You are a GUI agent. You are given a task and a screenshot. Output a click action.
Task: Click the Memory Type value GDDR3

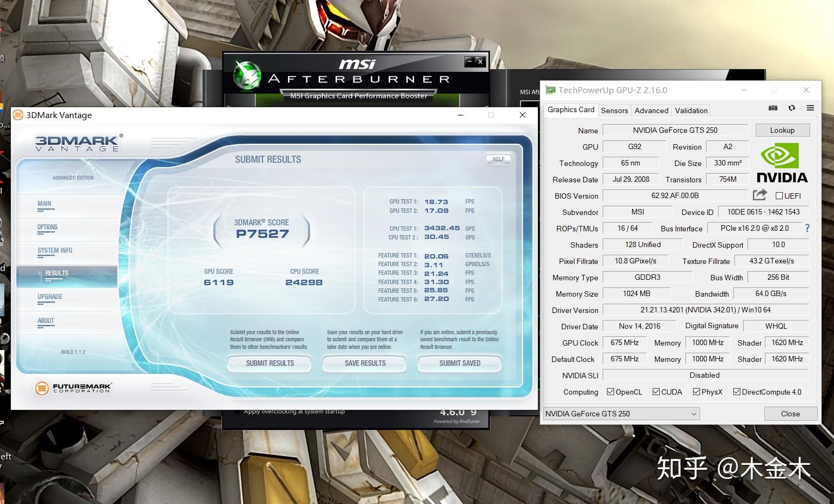point(648,277)
